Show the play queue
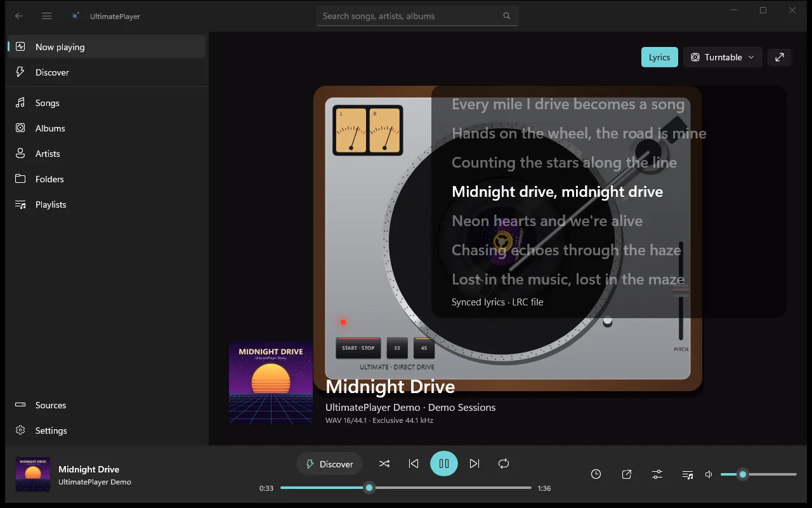Viewport: 812px width, 508px height. [688, 474]
